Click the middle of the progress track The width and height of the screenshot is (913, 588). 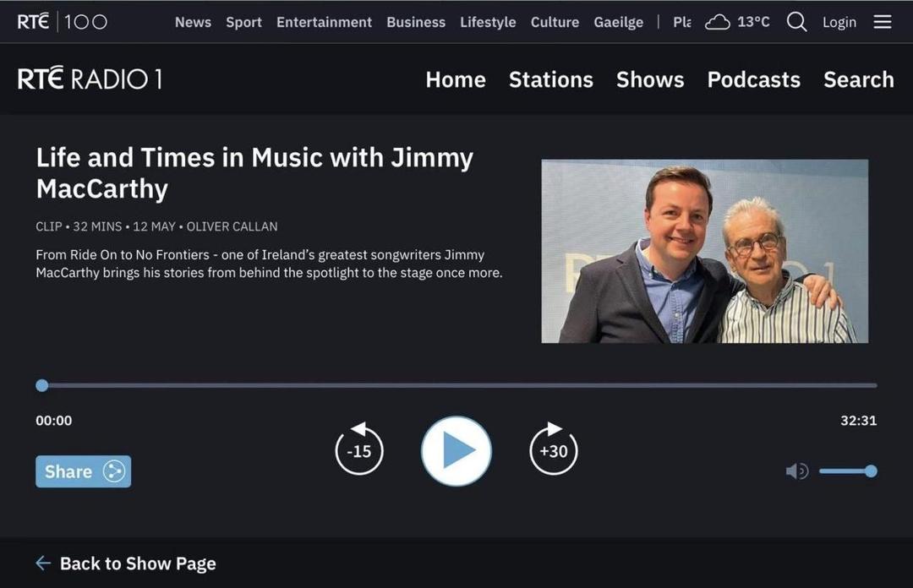[x=456, y=385]
